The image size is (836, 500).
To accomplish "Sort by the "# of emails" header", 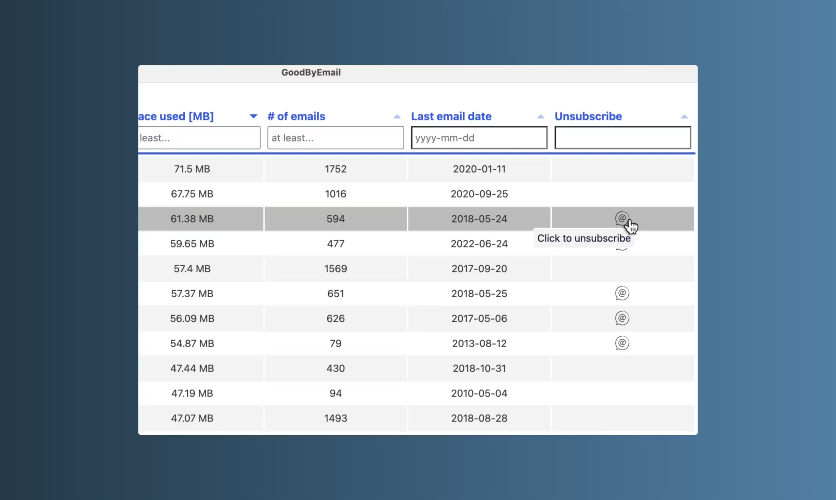I will (296, 116).
